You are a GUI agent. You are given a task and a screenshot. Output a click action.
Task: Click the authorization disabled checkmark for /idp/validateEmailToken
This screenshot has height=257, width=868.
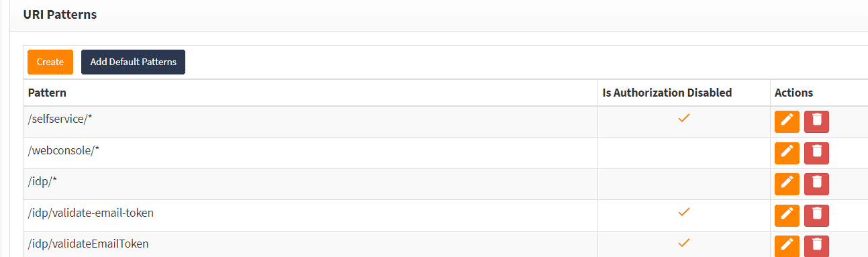684,242
